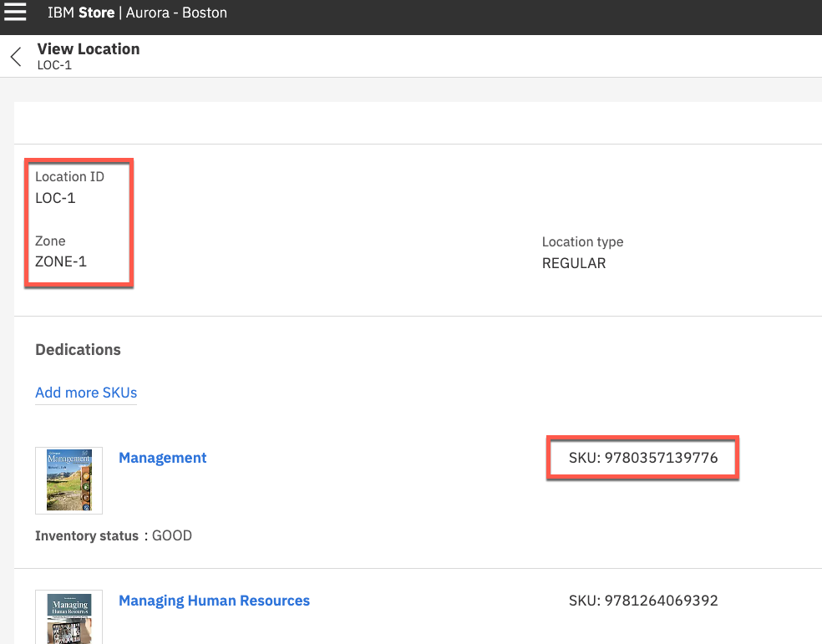Click the Zone label
This screenshot has width=822, height=644.
pyautogui.click(x=50, y=241)
